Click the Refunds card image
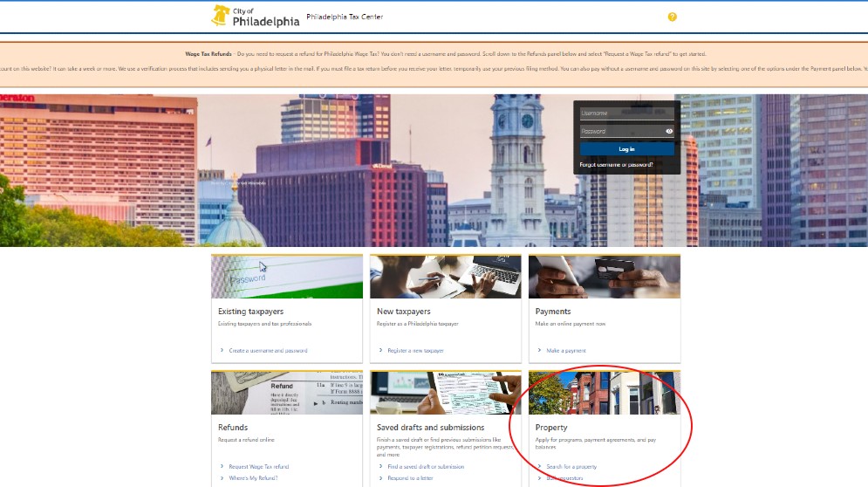The image size is (868, 487). click(287, 393)
